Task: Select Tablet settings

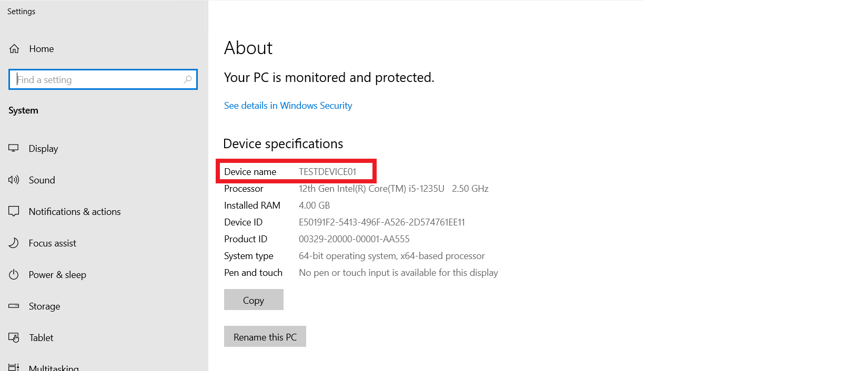Action: (x=41, y=337)
